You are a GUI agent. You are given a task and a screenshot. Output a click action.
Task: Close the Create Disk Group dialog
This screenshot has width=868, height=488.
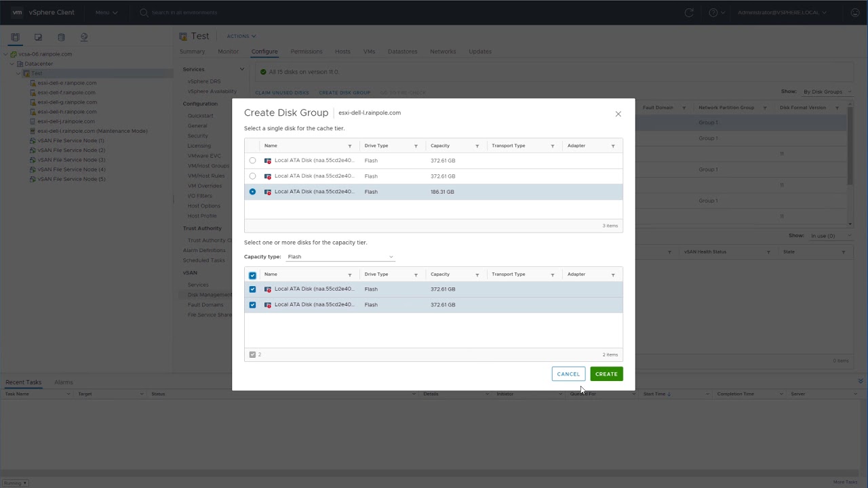point(618,114)
